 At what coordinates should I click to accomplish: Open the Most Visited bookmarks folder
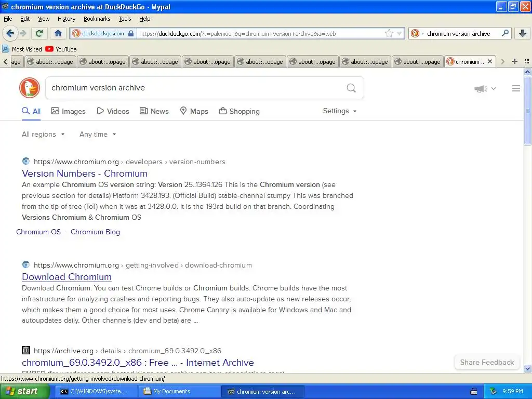pos(22,49)
